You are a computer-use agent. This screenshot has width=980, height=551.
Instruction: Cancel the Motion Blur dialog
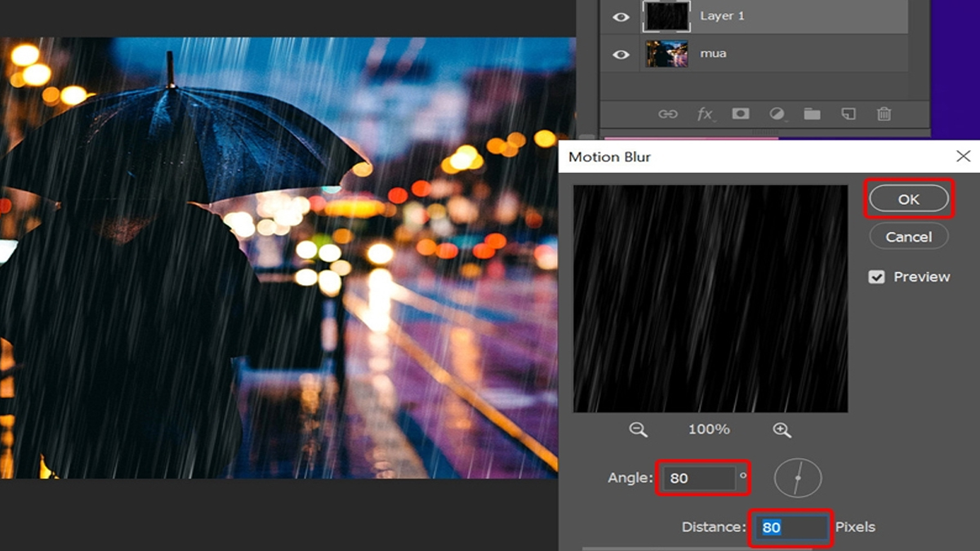tap(908, 237)
